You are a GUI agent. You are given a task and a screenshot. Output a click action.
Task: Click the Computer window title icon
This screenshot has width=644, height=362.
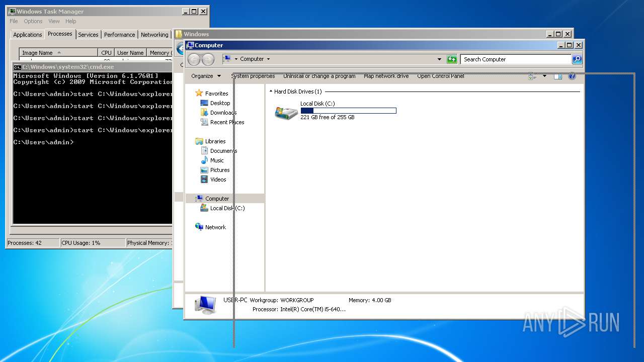(190, 45)
